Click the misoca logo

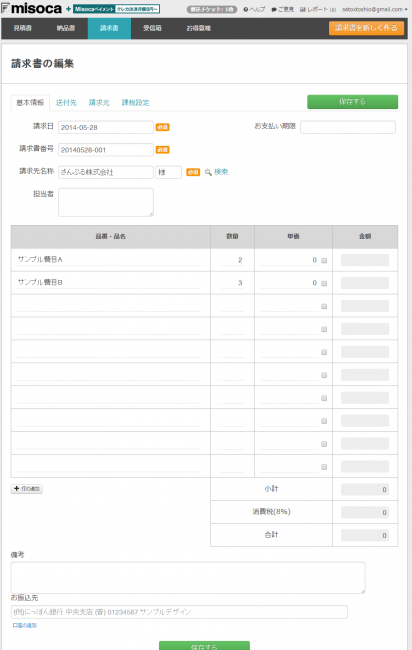(32, 8)
